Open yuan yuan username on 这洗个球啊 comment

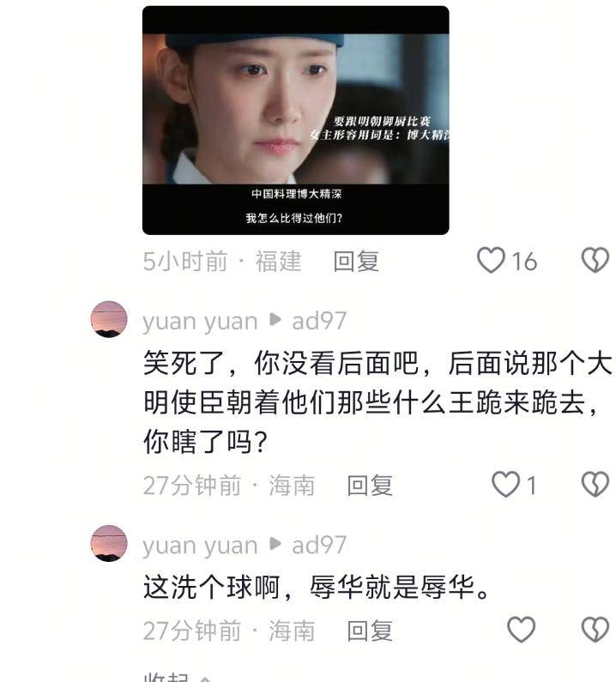click(200, 546)
